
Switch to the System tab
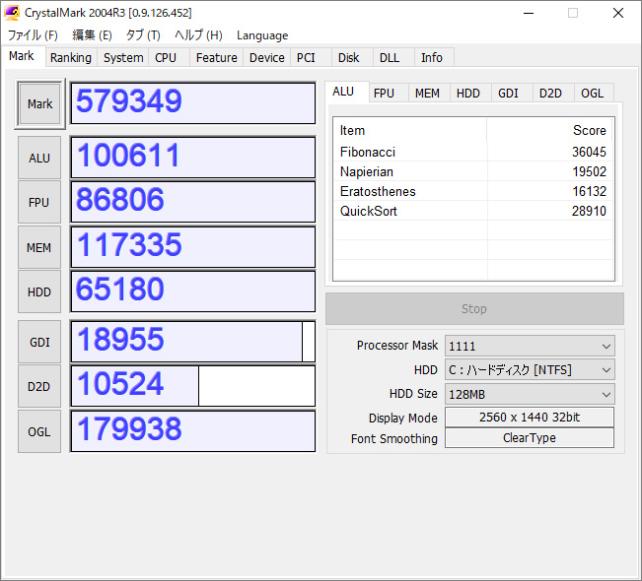[123, 58]
